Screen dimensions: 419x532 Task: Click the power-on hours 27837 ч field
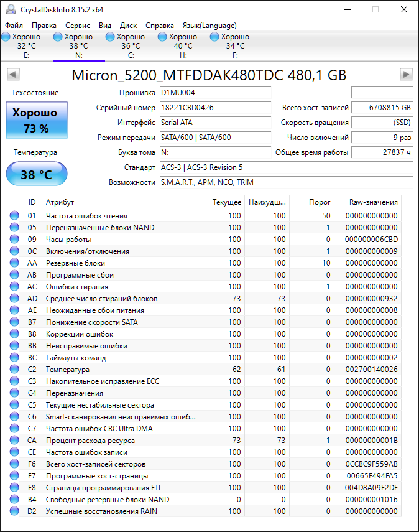coord(382,152)
